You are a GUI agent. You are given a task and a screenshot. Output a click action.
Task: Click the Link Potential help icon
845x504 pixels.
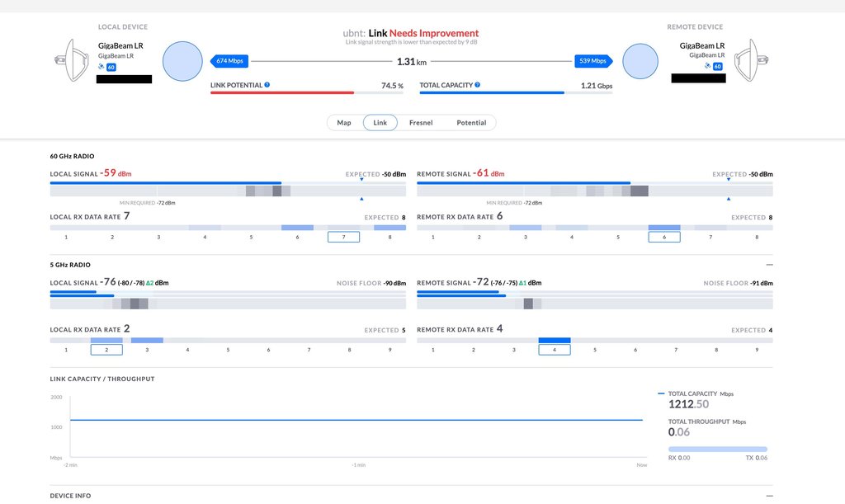tap(267, 85)
